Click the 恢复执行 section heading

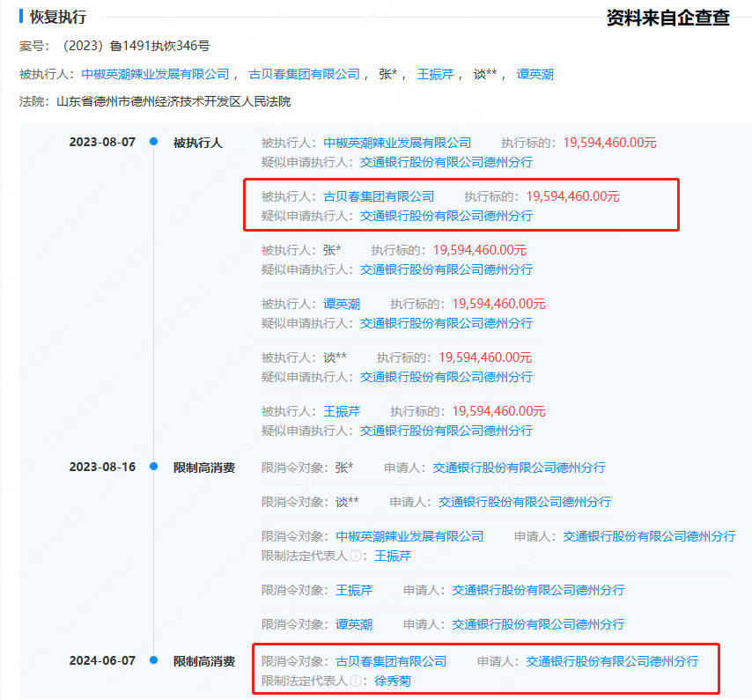pos(59,18)
